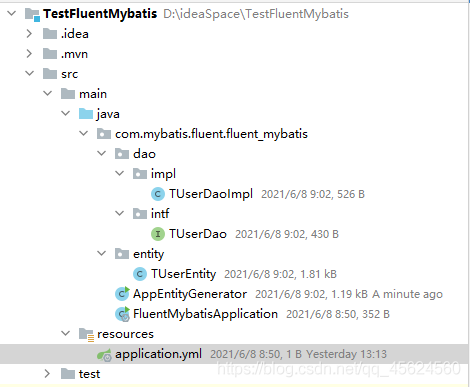Click the AppEntityGenerator runnable class icon
Image resolution: width=470 pixels, height=387 pixels.
[x=122, y=294]
